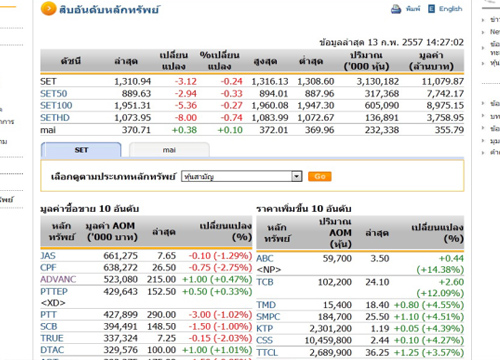Click the orange arrow title icon
Screen dimensions: 500x360
point(48,9)
